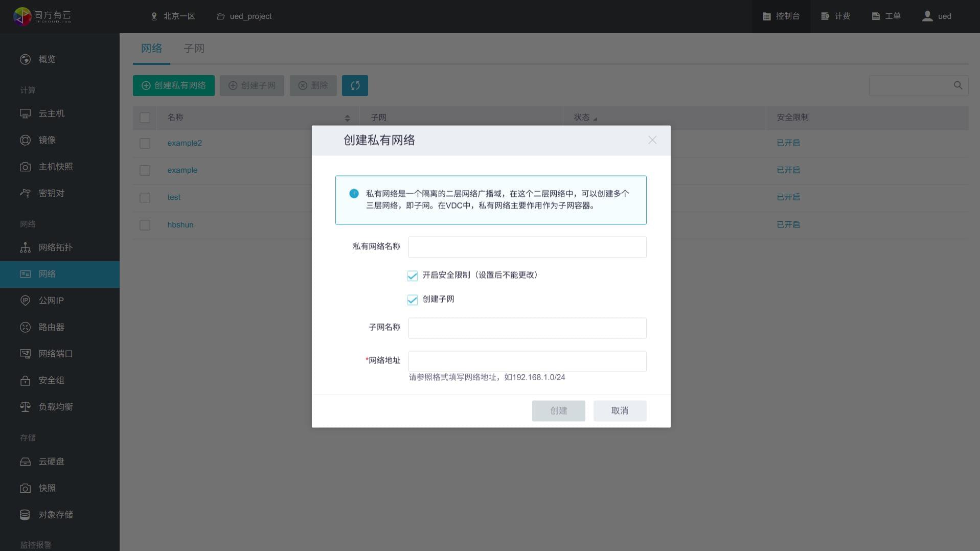Image resolution: width=980 pixels, height=551 pixels.
Task: Open the example network link
Action: click(183, 170)
